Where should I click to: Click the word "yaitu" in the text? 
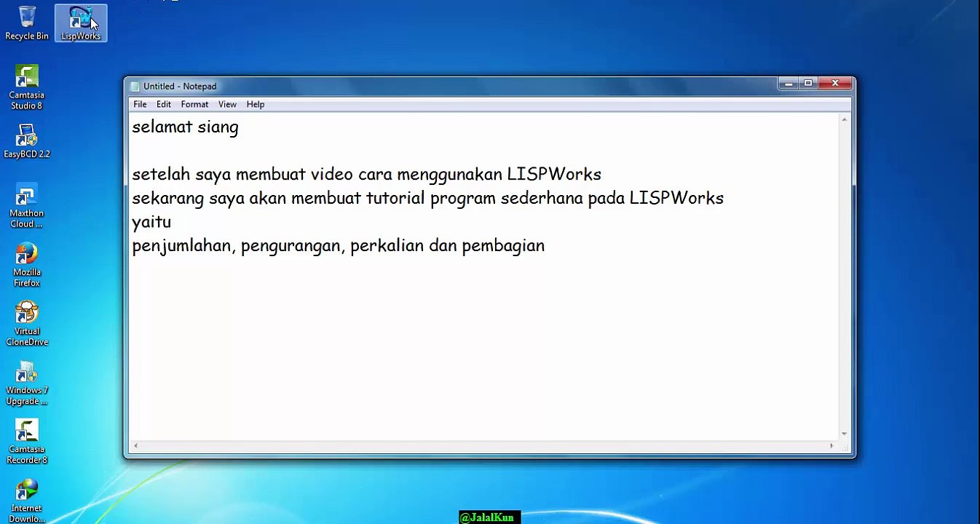151,222
